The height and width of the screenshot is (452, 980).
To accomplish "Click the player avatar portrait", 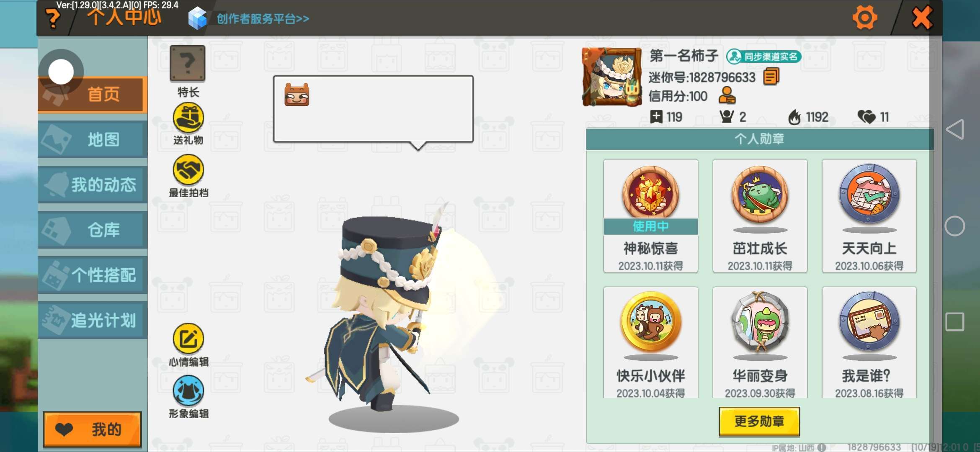I will (612, 77).
